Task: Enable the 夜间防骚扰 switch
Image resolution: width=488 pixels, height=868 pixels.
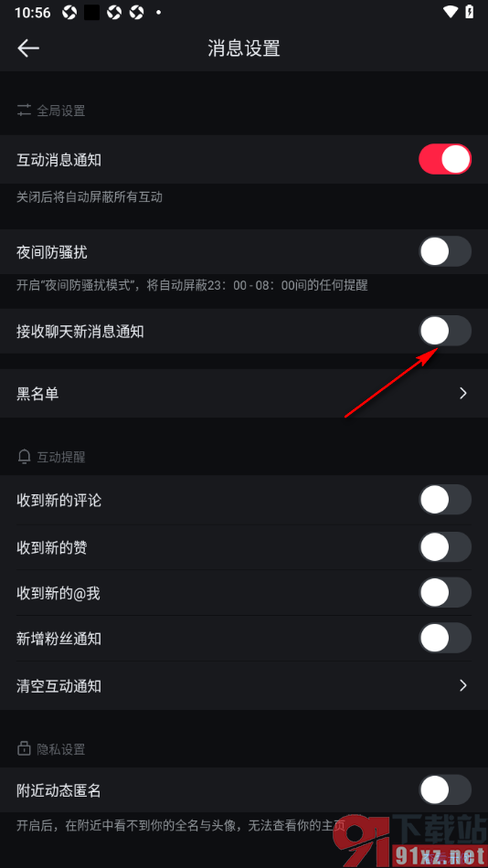Action: (445, 252)
